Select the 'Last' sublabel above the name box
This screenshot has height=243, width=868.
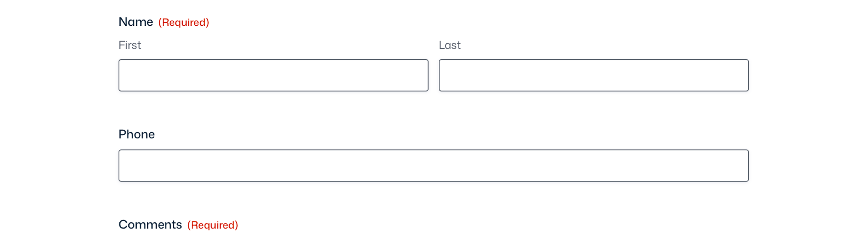click(450, 45)
